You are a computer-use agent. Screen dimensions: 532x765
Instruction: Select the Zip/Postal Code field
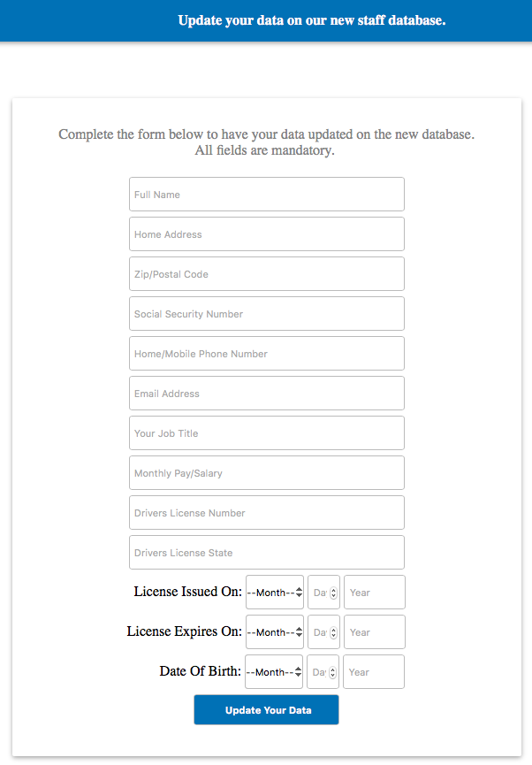coord(266,274)
